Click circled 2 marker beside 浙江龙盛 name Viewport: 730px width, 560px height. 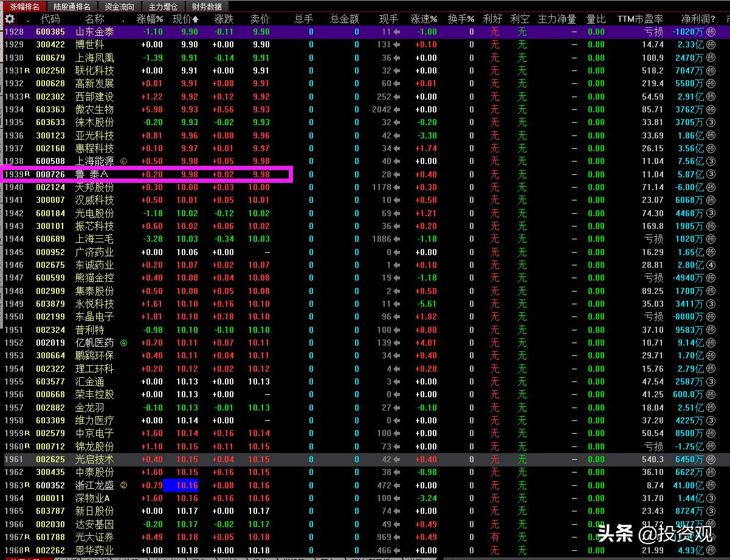[123, 485]
